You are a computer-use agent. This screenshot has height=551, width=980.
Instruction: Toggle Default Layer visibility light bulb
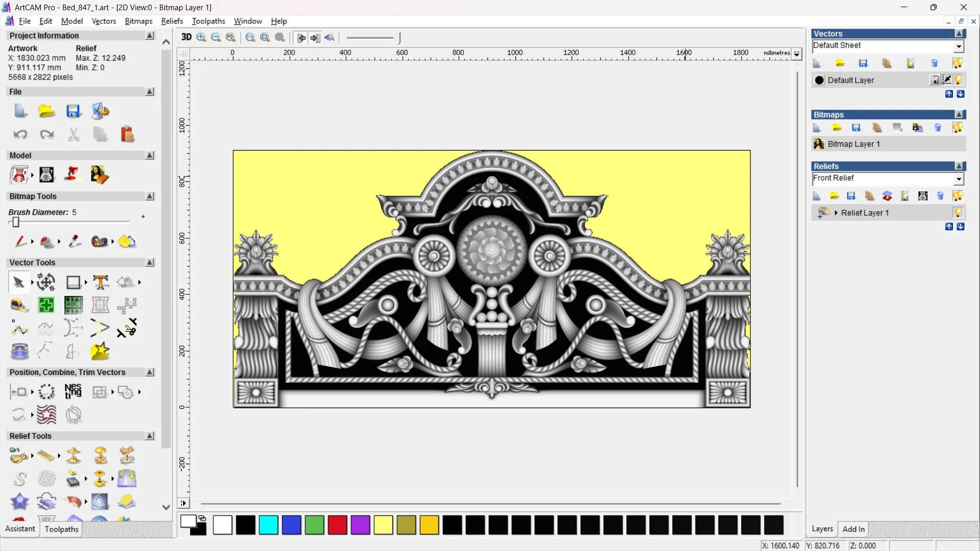point(958,80)
